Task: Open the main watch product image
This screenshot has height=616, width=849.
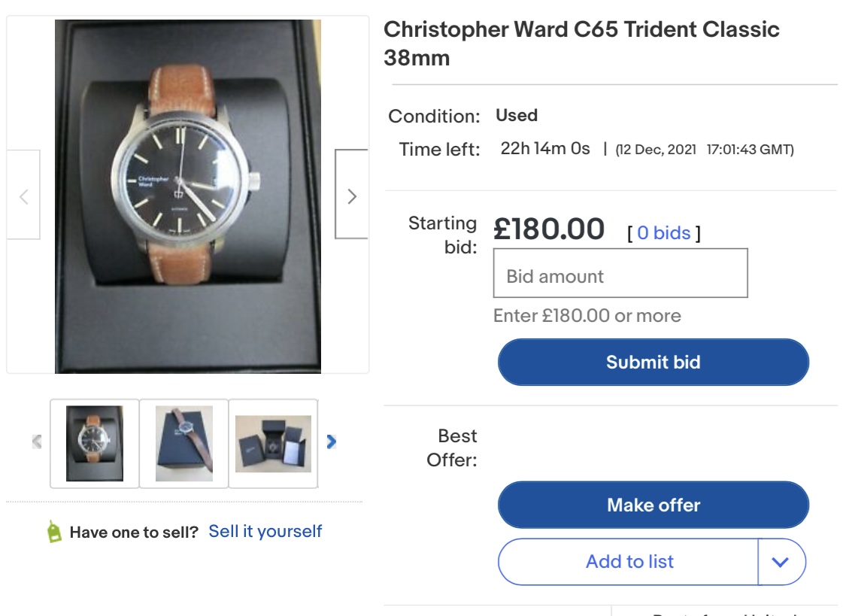Action: (x=188, y=196)
